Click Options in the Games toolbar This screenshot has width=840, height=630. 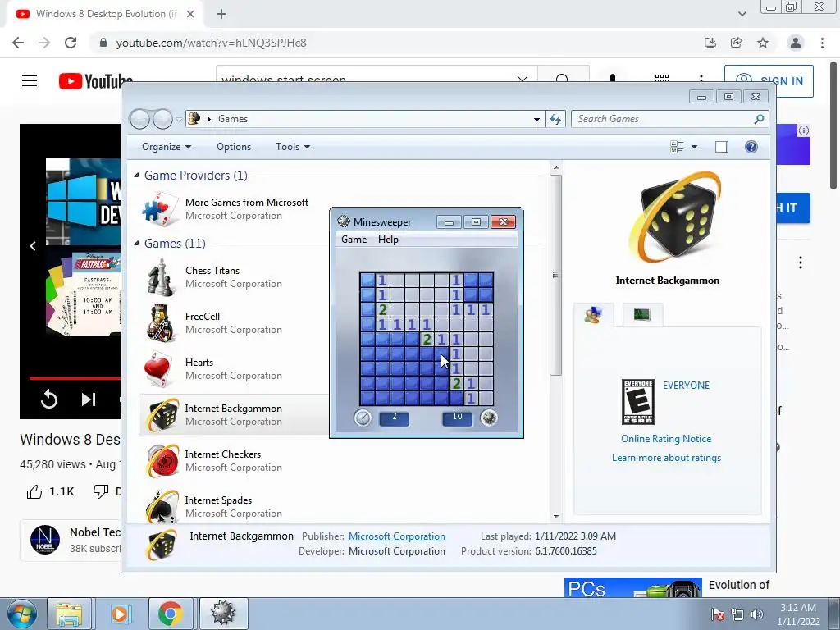234,147
